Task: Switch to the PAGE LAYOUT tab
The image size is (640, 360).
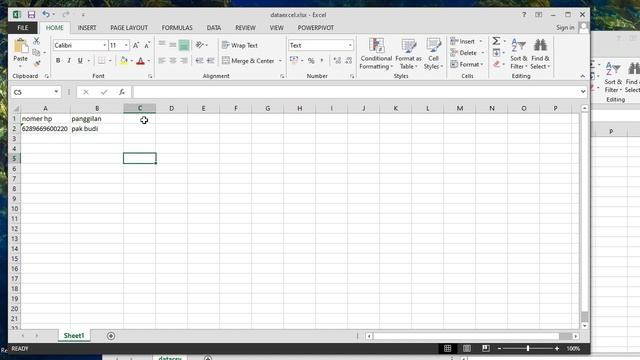Action: pos(129,28)
